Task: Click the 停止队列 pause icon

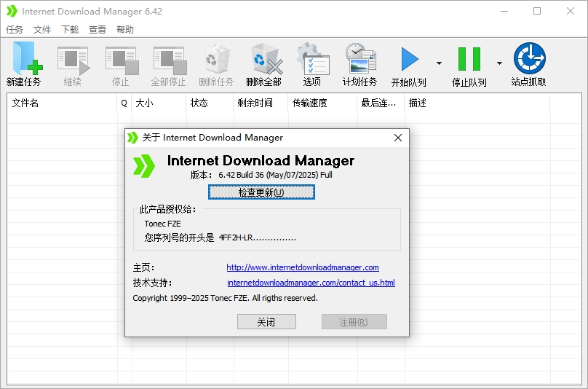Action: pyautogui.click(x=469, y=59)
